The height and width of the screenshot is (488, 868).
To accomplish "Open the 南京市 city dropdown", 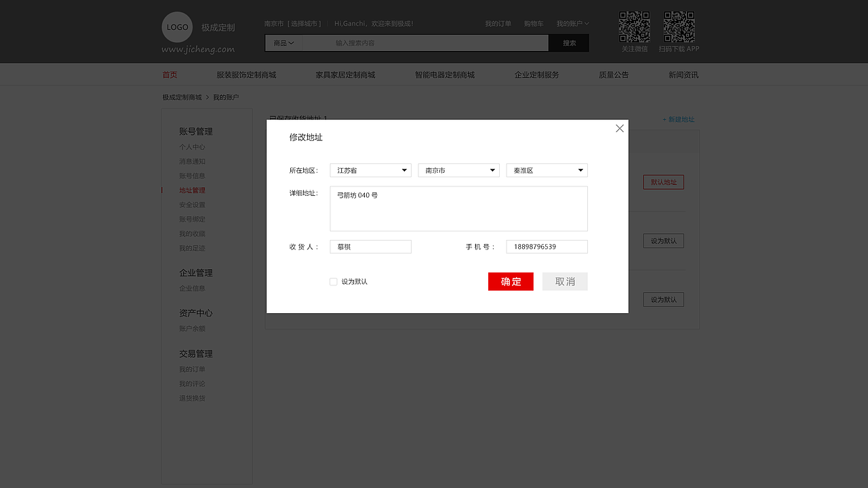I will 458,170.
